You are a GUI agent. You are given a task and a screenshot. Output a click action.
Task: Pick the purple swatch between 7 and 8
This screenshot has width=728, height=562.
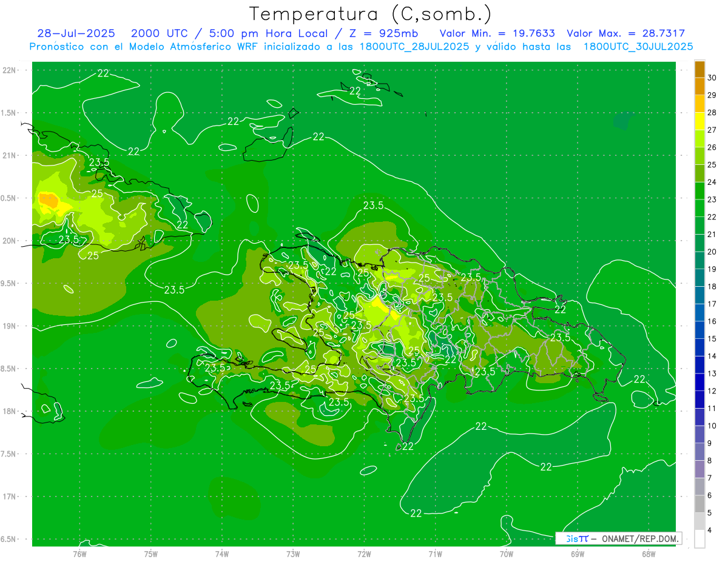699,469
